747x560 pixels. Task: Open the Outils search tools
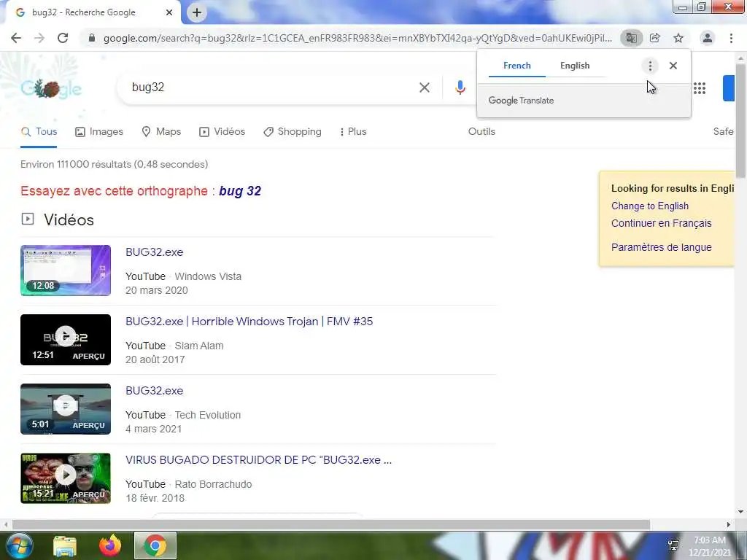pyautogui.click(x=481, y=132)
